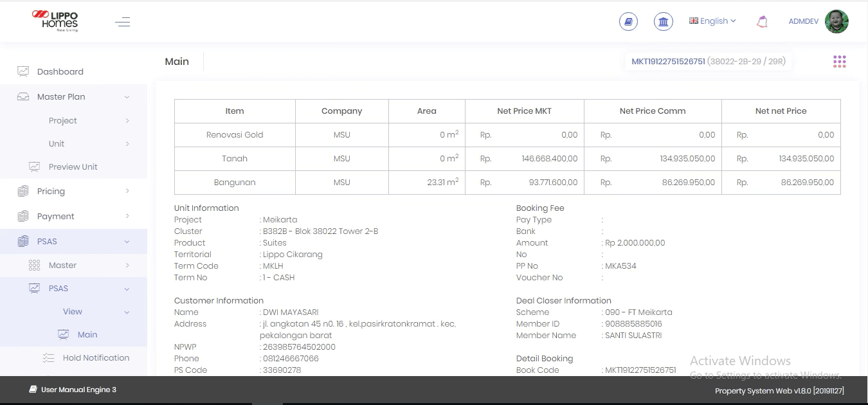Click the Main menu chart icon

63,334
